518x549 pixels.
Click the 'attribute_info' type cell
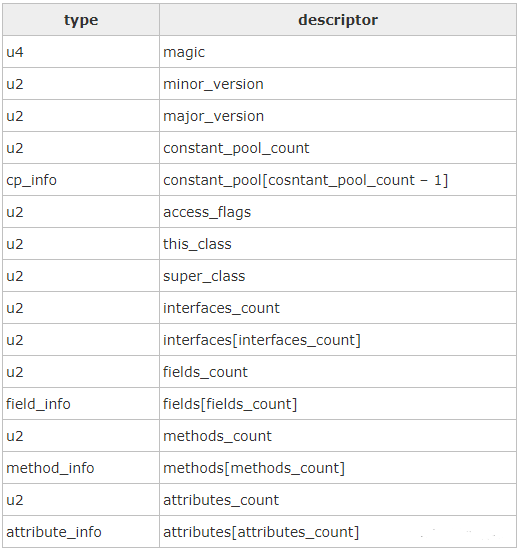[x=81, y=532]
